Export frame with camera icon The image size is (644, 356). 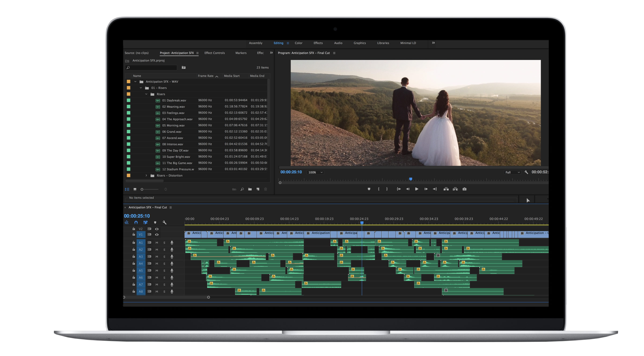tap(464, 189)
